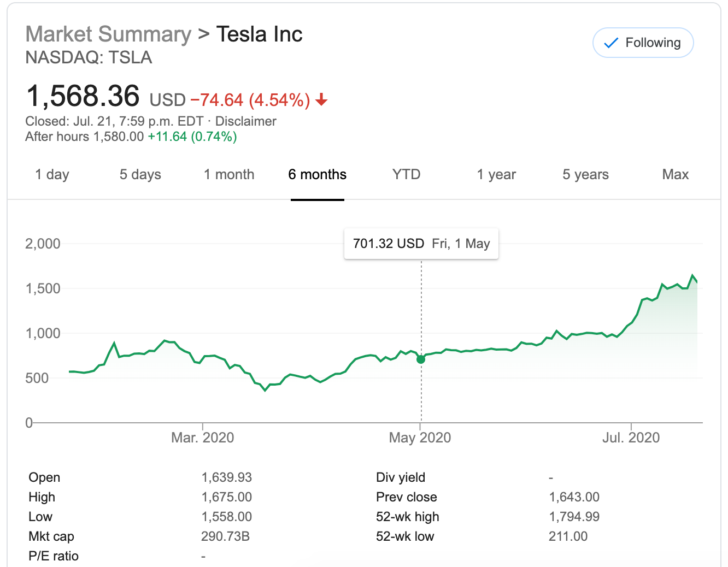Show the 1 month chart view
This screenshot has width=728, height=567.
coord(229,175)
